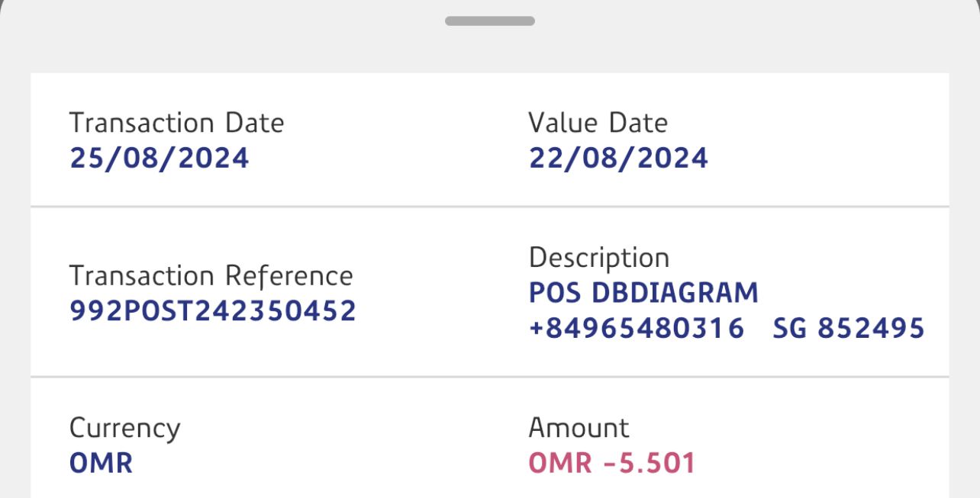Viewport: 980px width, 498px height.
Task: Select the 22/08/2024 value date
Action: tap(618, 158)
